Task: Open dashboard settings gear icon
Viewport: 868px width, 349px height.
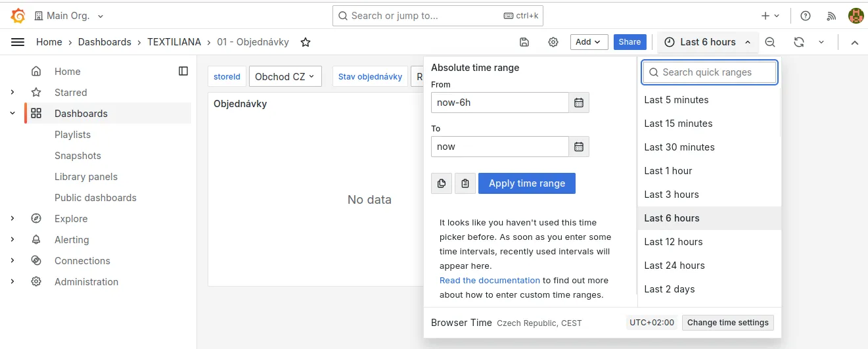Action: (553, 42)
